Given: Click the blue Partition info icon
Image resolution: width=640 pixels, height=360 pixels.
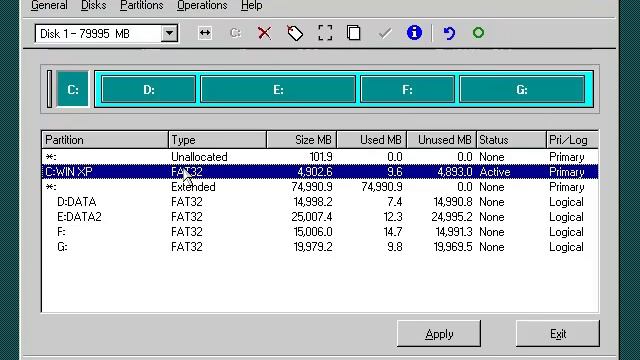Looking at the screenshot, I should coord(414,33).
